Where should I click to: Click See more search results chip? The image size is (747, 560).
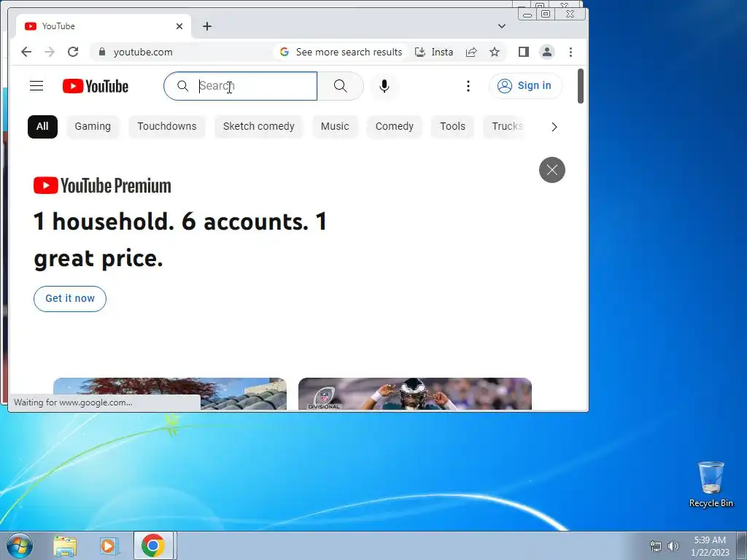point(341,52)
